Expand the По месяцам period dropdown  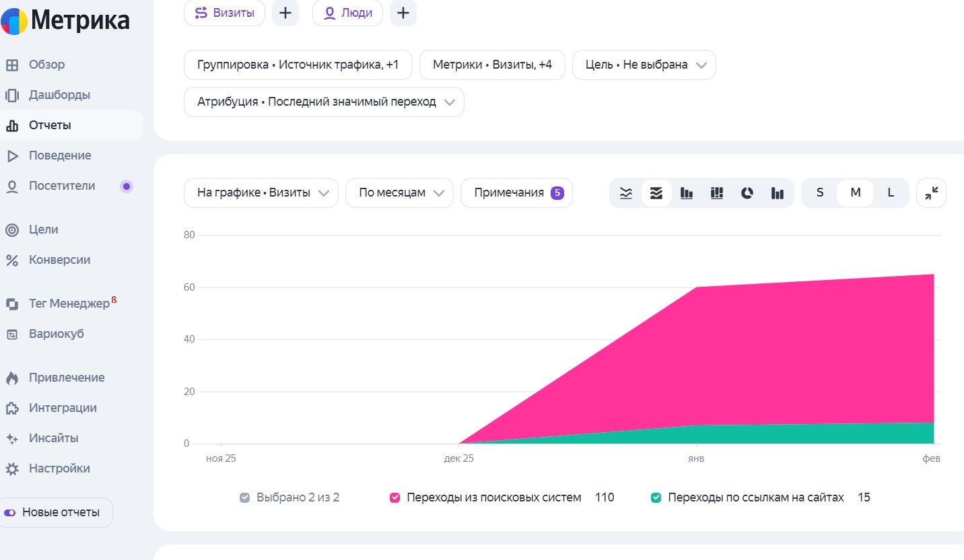[x=399, y=193]
